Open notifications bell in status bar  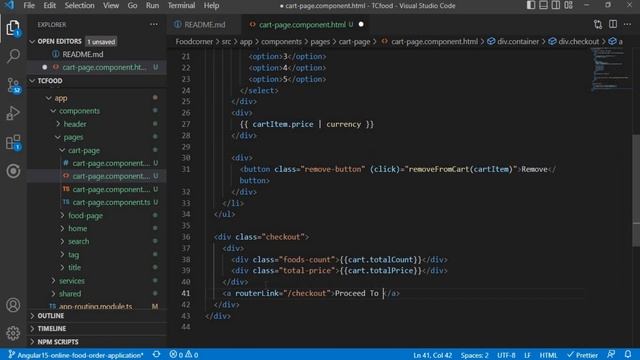pos(628,354)
